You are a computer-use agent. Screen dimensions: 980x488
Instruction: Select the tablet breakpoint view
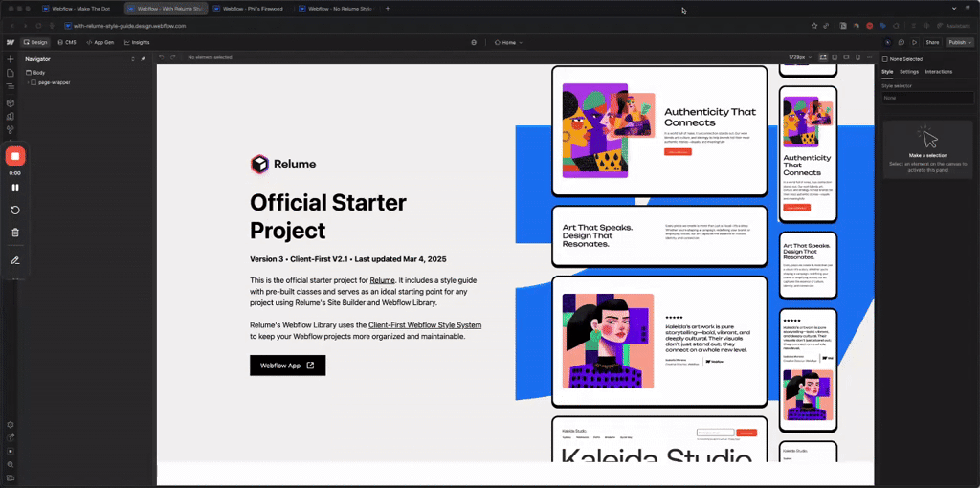tap(835, 57)
